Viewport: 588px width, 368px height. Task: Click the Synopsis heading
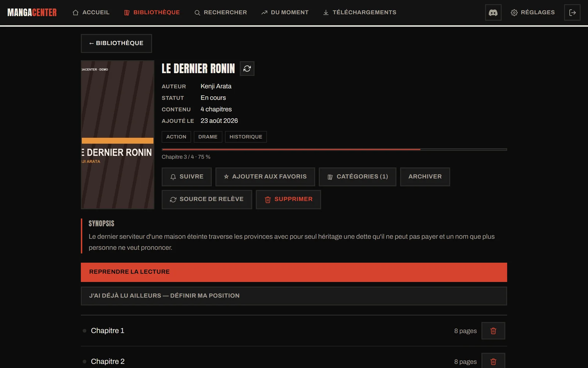tap(101, 224)
